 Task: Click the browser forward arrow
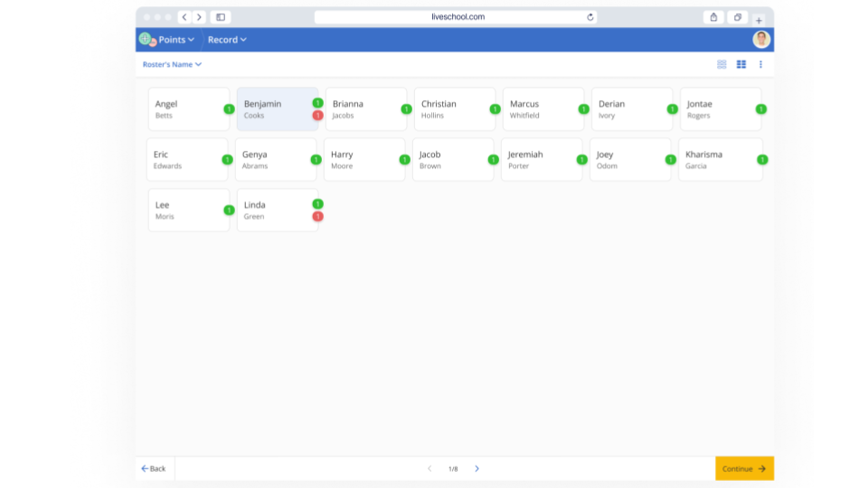tap(199, 17)
